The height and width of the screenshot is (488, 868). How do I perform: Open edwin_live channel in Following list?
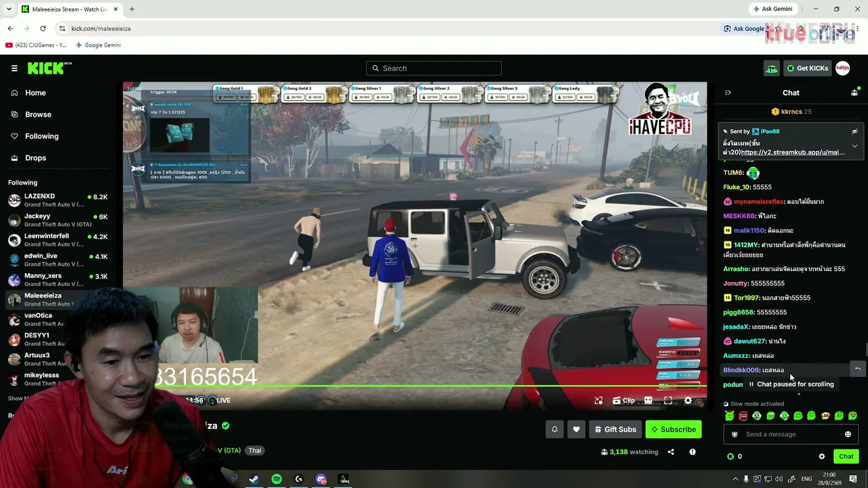pyautogui.click(x=59, y=260)
